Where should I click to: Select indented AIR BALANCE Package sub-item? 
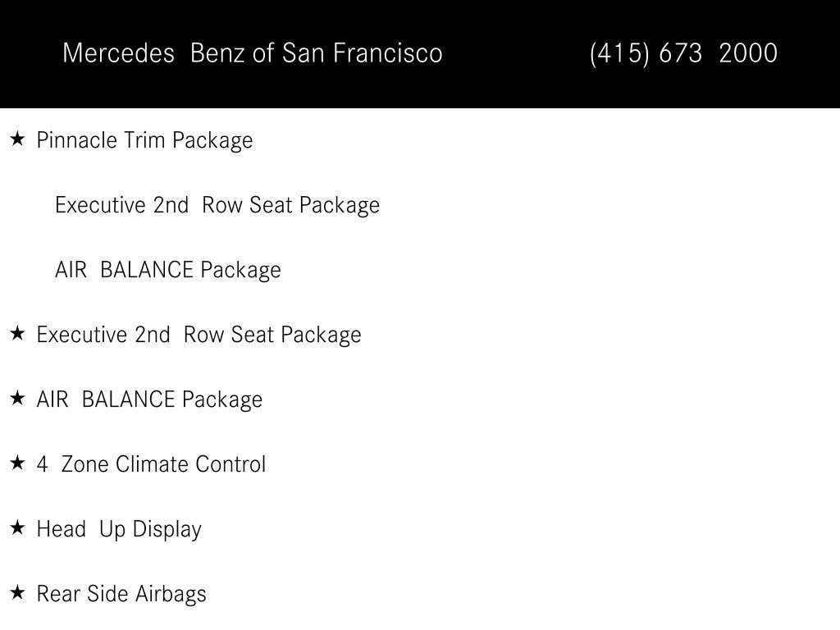coord(168,271)
